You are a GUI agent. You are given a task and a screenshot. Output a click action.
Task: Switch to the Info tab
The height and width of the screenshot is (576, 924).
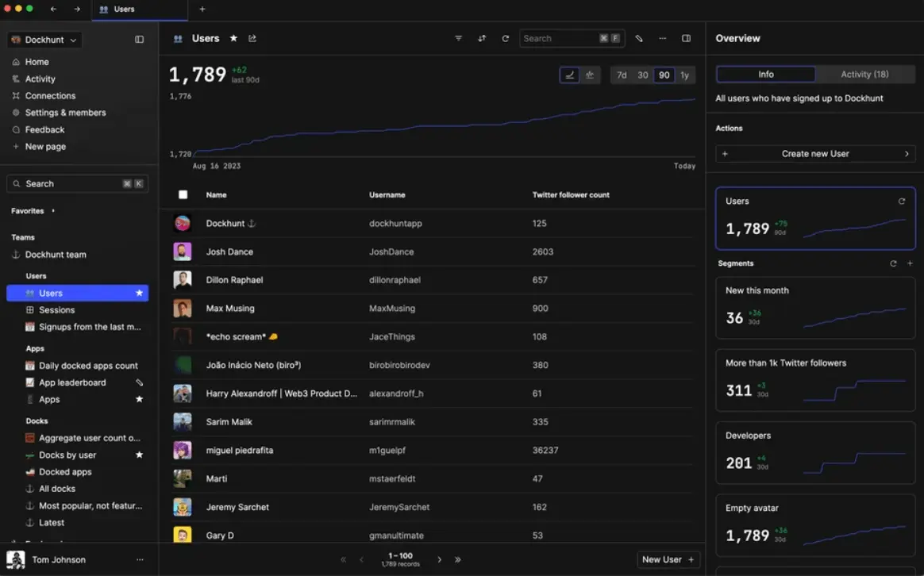pyautogui.click(x=766, y=75)
